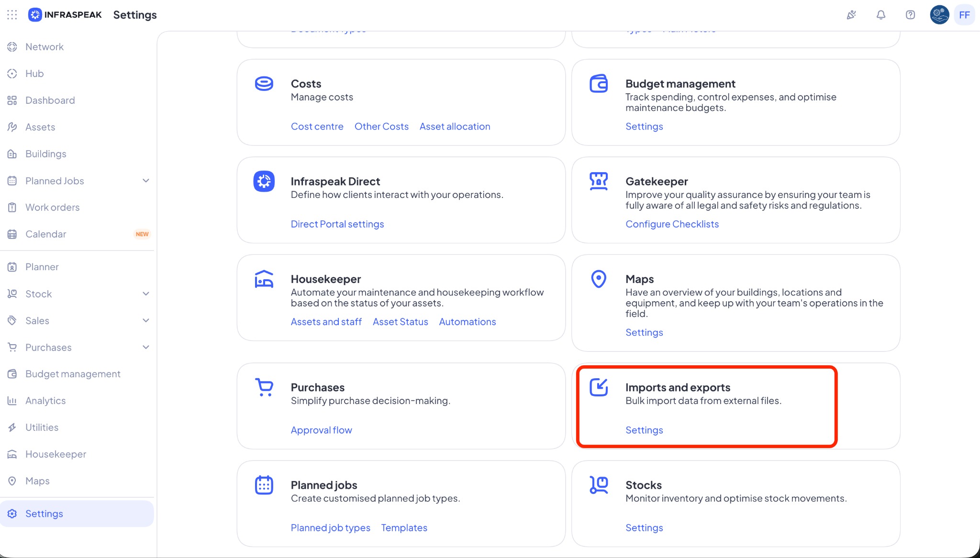Viewport: 980px width, 558px height.
Task: Go to Analytics in the sidebar
Action: pos(45,401)
